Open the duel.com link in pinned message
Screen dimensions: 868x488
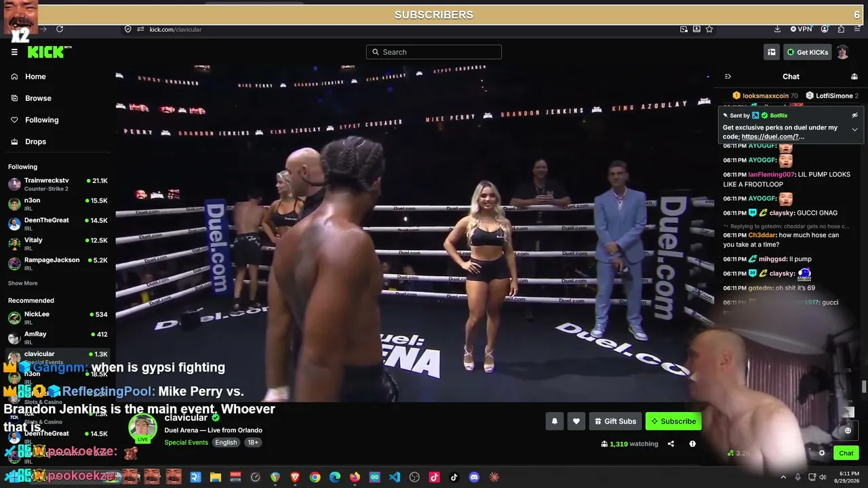click(773, 137)
